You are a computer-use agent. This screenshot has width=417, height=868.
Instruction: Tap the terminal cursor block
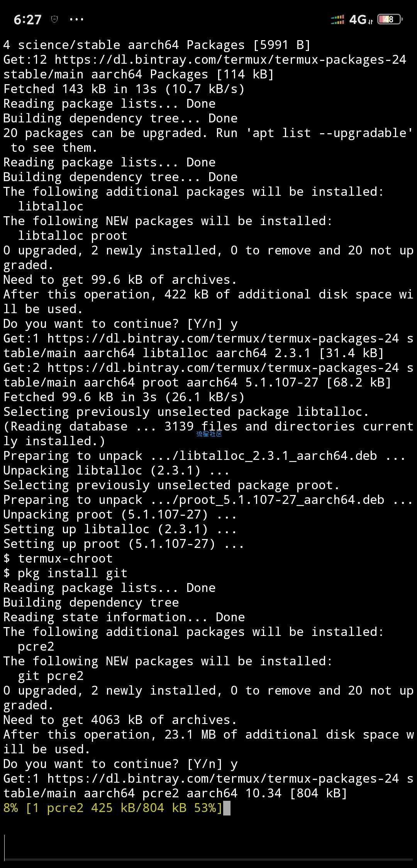tap(227, 808)
